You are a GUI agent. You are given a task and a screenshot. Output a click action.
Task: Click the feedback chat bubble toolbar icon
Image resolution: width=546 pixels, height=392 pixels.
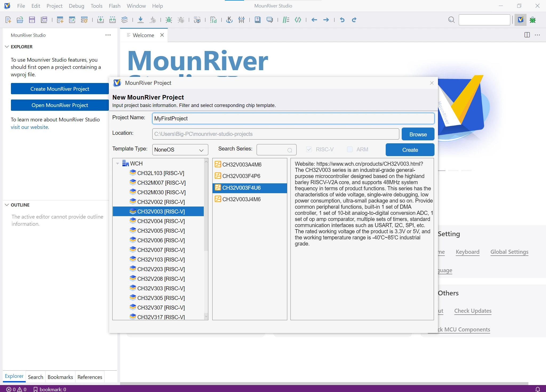coord(270,20)
